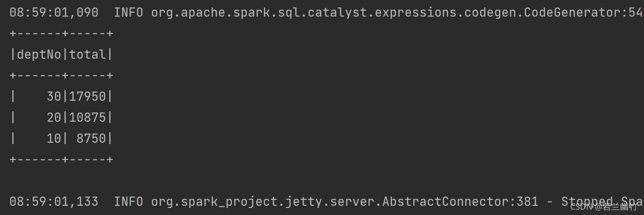
Task: Click the CSDN watermark text
Action: point(604,207)
